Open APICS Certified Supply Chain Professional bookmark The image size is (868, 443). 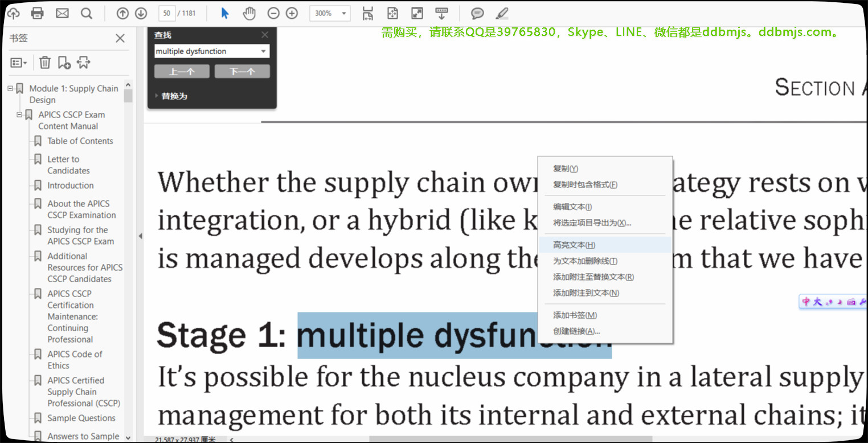coord(84,392)
